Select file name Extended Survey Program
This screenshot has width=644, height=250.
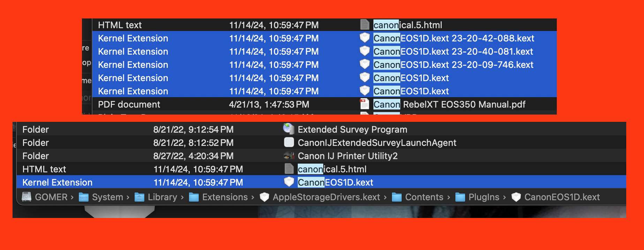click(353, 130)
